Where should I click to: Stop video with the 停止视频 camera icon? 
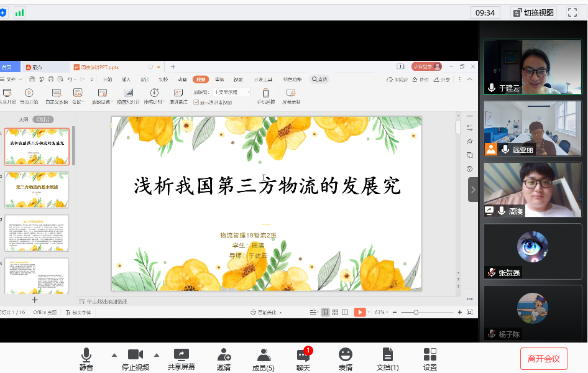(135, 359)
